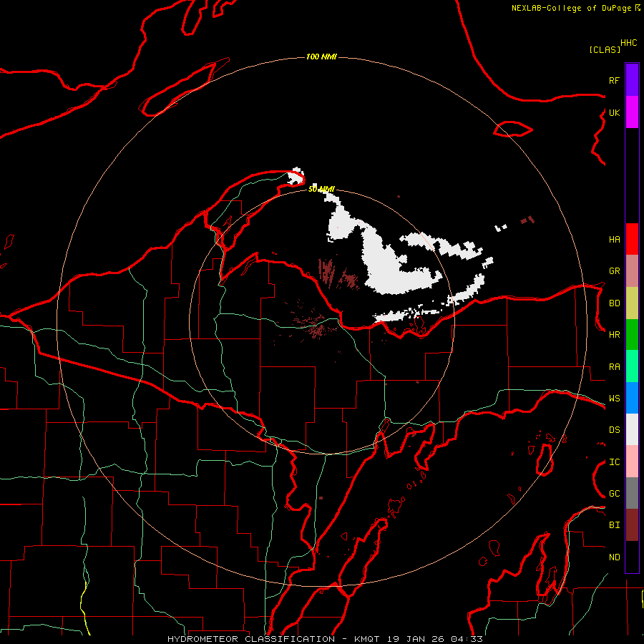Click the '04:33' timestamp text
Image resolution: width=644 pixels, height=644 pixels.
[x=467, y=639]
